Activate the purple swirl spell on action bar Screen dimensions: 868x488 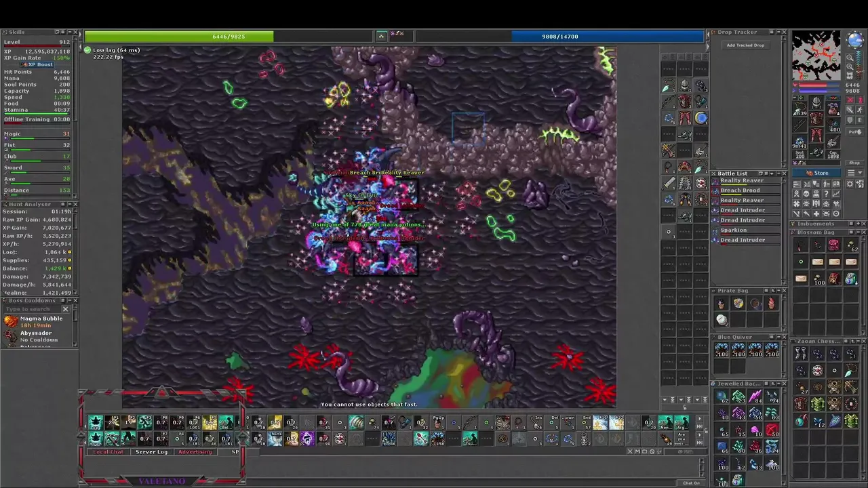(x=307, y=439)
